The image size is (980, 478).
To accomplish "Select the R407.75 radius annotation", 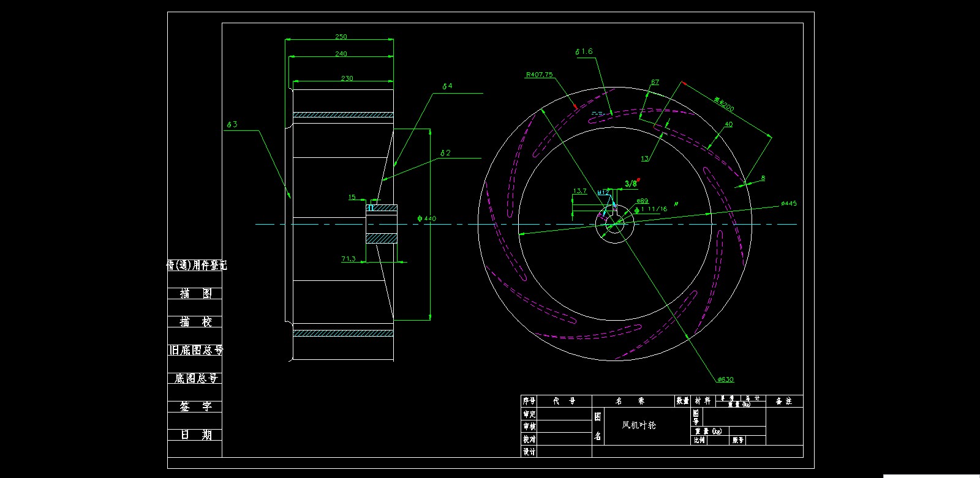I will [x=539, y=75].
